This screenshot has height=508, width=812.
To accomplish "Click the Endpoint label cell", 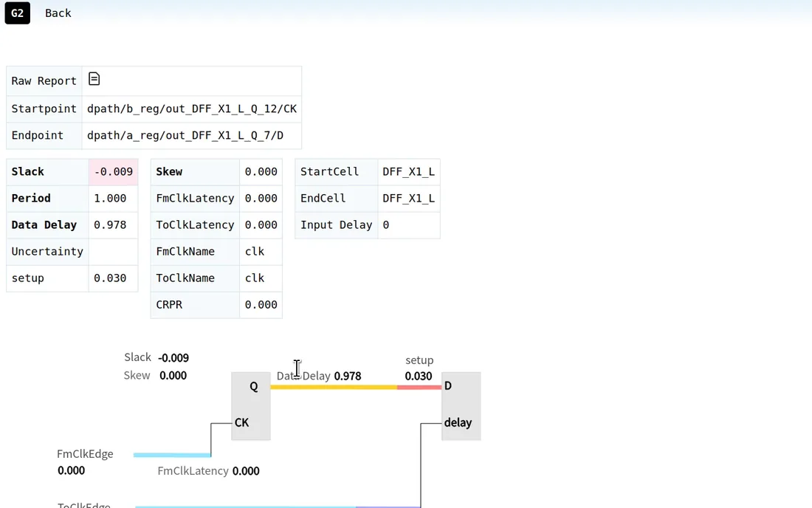I will click(44, 136).
